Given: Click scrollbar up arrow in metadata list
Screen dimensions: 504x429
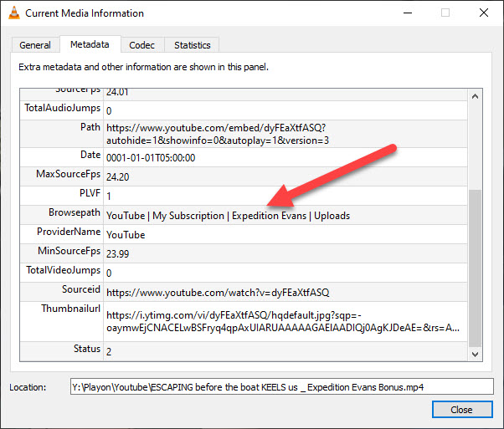Looking at the screenshot, I should (x=476, y=96).
